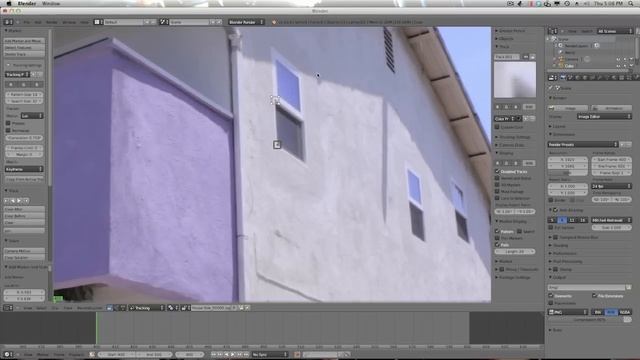Toggle Disabled Tracks checkbox

click(497, 171)
